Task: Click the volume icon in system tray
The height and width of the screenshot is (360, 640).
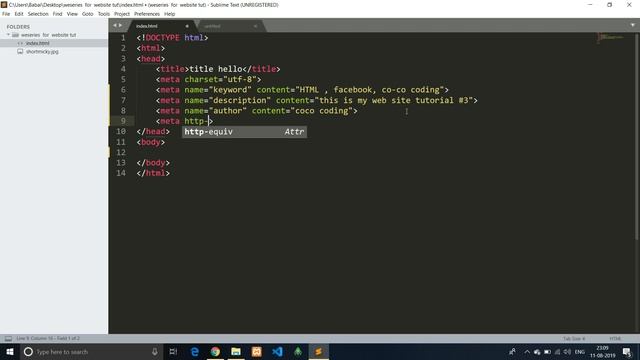Action: pos(567,352)
